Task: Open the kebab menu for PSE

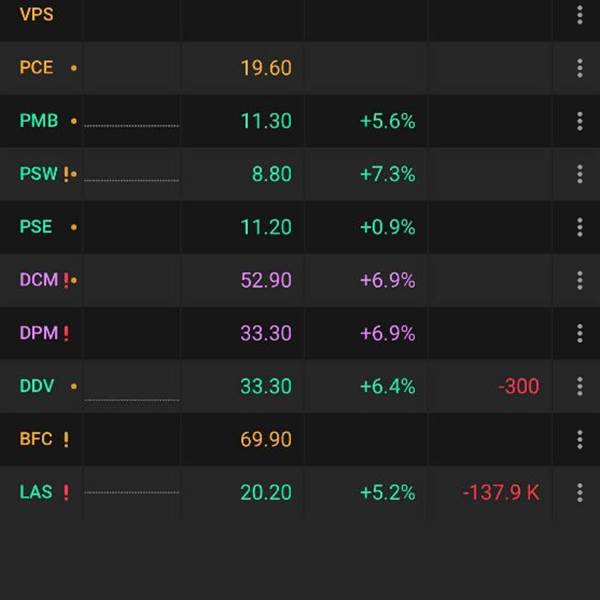Action: pyautogui.click(x=580, y=227)
